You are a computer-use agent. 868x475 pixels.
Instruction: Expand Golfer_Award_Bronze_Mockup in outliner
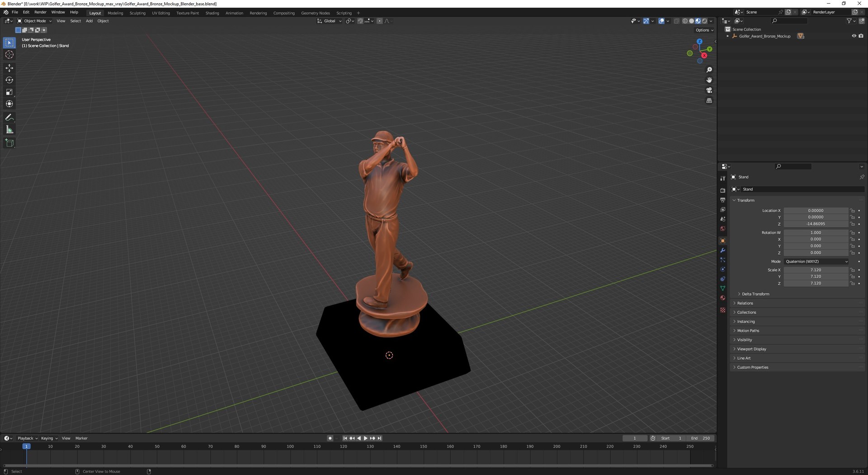[728, 36]
